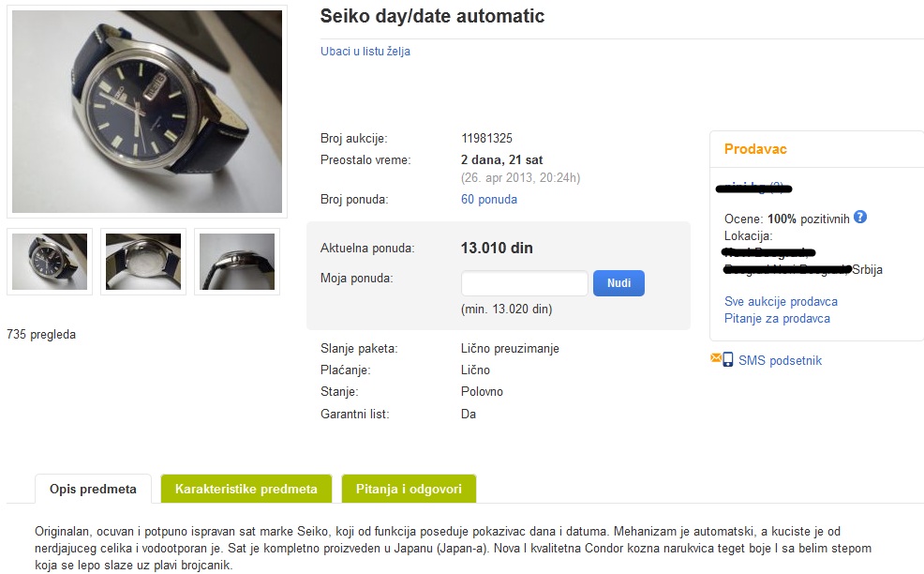This screenshot has width=924, height=574.
Task: Click 'Pitanje za prodavca' link
Action: pyautogui.click(x=777, y=319)
